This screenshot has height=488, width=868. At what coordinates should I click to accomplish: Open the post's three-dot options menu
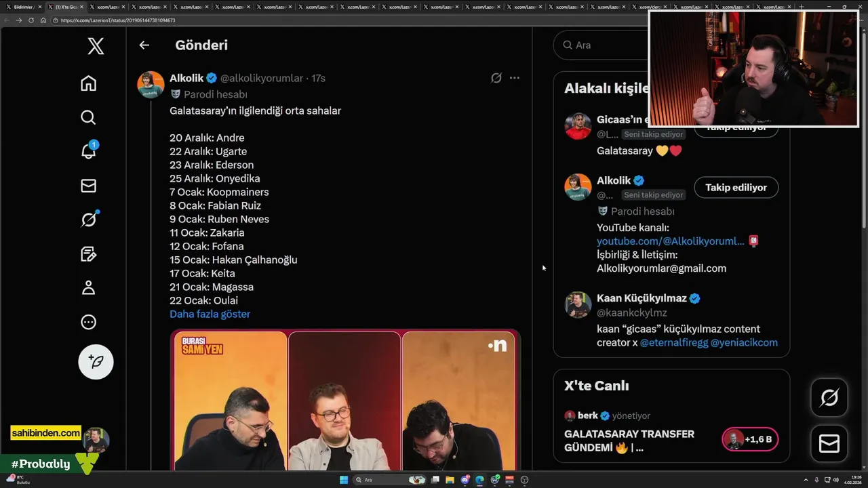click(x=515, y=78)
